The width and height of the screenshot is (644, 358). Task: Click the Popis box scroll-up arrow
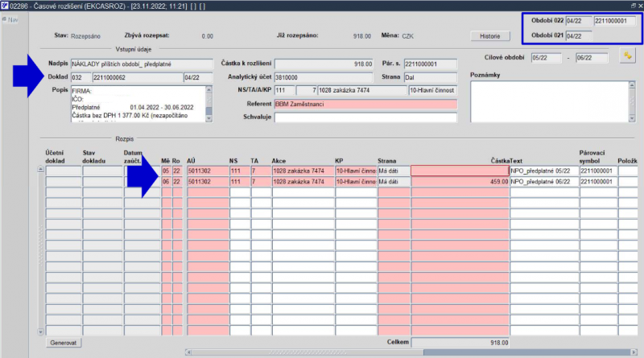[209, 89]
